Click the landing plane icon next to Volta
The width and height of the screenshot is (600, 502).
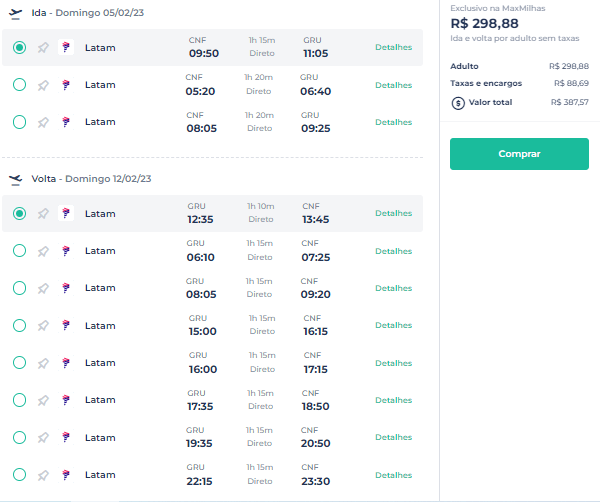click(x=15, y=179)
